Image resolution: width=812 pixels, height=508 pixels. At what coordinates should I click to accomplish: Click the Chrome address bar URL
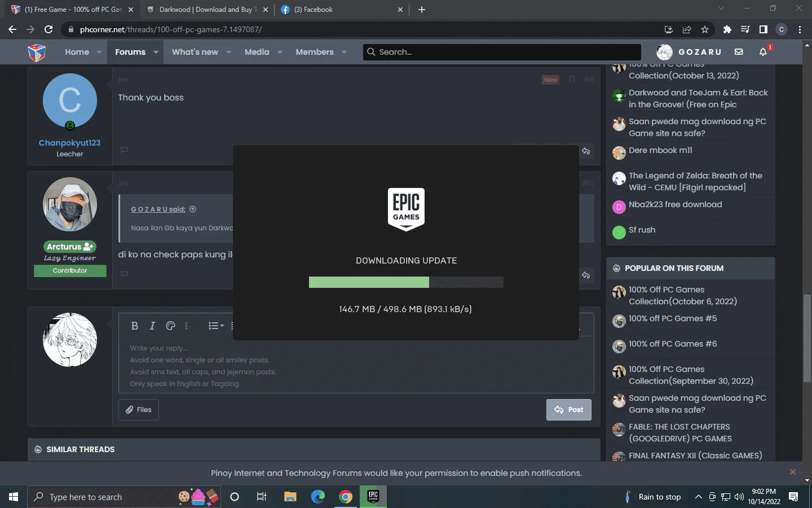click(171, 29)
